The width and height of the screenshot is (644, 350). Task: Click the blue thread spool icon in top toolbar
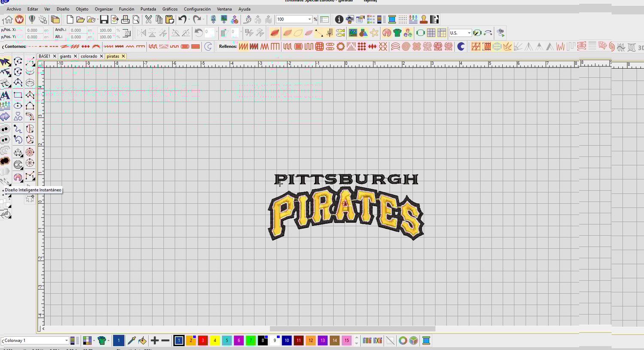(392, 19)
